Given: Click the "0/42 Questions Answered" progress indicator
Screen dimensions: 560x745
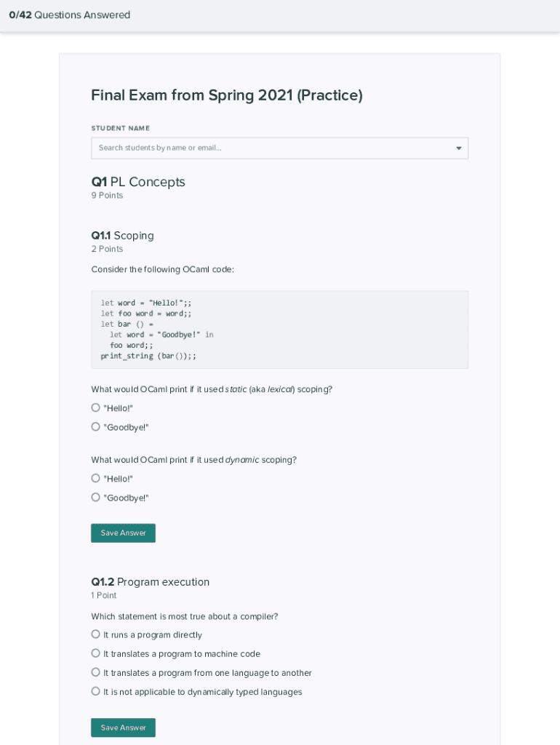Looking at the screenshot, I should [70, 15].
